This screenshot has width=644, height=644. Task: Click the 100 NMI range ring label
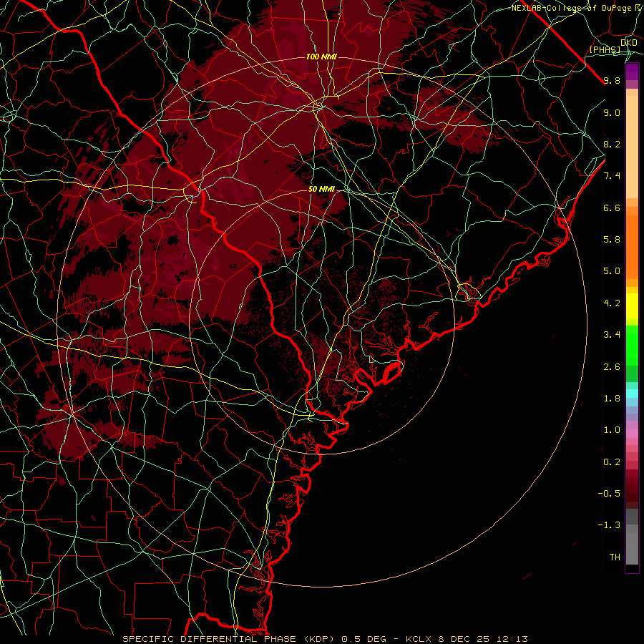[x=321, y=57]
